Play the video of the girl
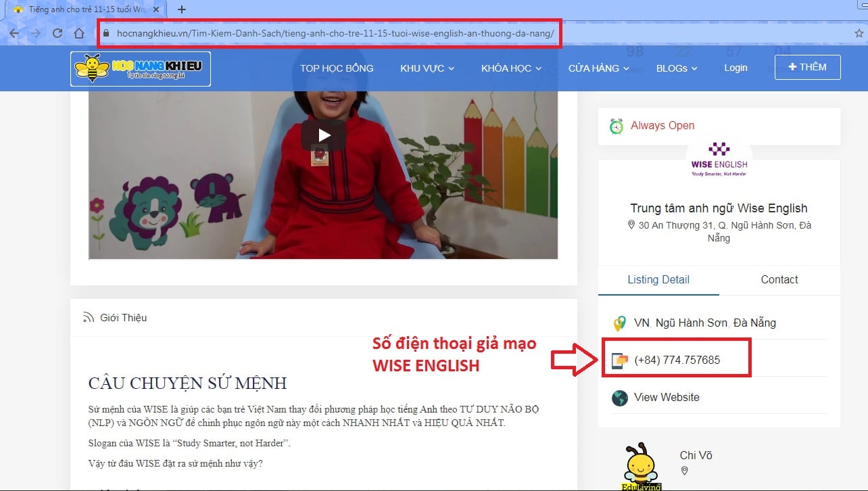 click(x=324, y=135)
